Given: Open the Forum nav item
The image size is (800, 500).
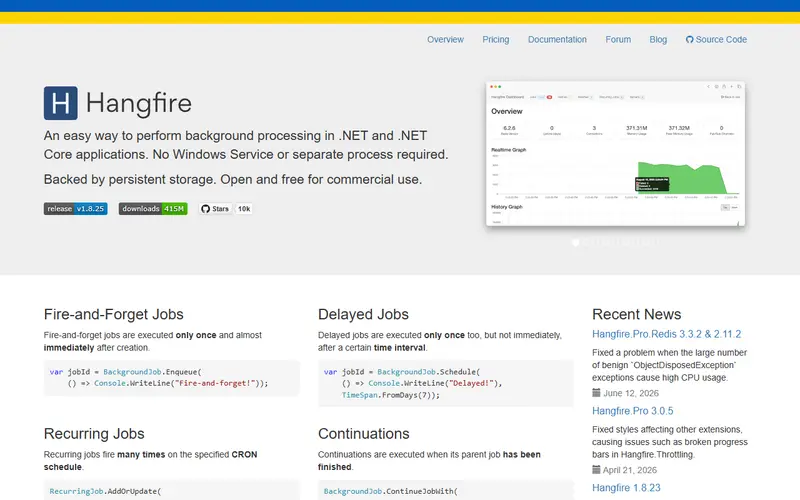Looking at the screenshot, I should (x=618, y=40).
